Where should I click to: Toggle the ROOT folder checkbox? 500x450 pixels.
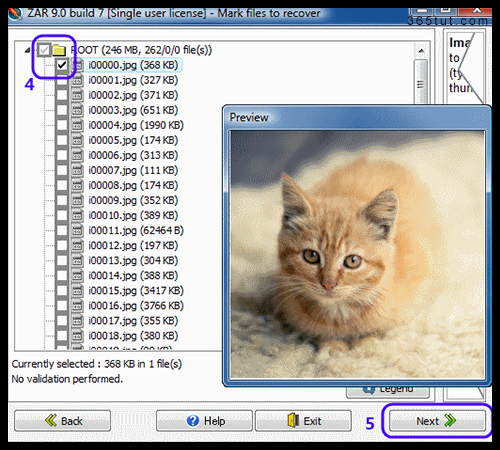[x=44, y=50]
